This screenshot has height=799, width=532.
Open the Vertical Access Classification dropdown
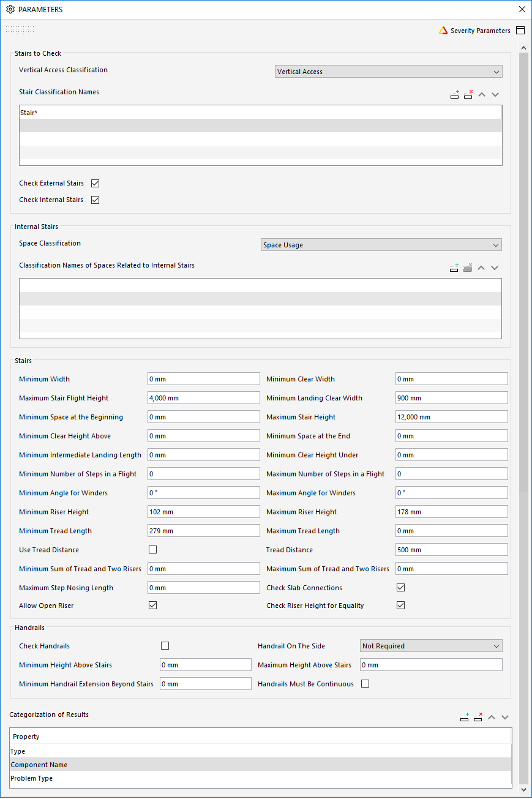tap(389, 72)
